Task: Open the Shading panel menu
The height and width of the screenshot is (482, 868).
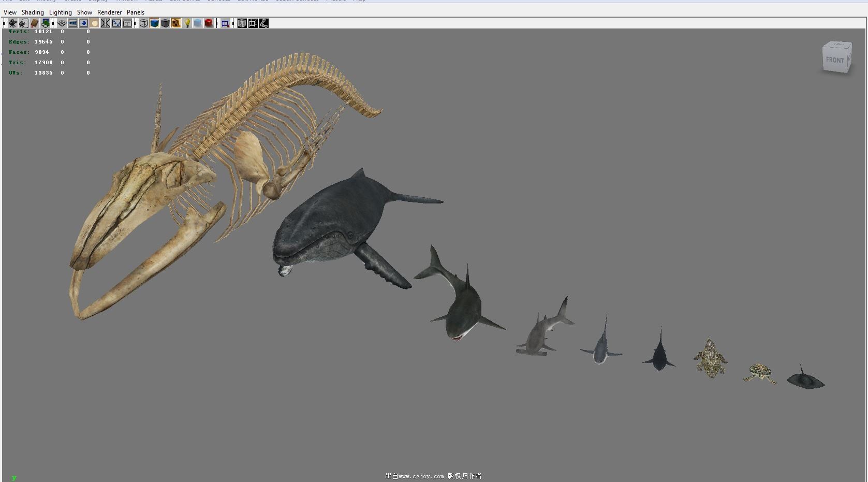Action: [x=33, y=12]
